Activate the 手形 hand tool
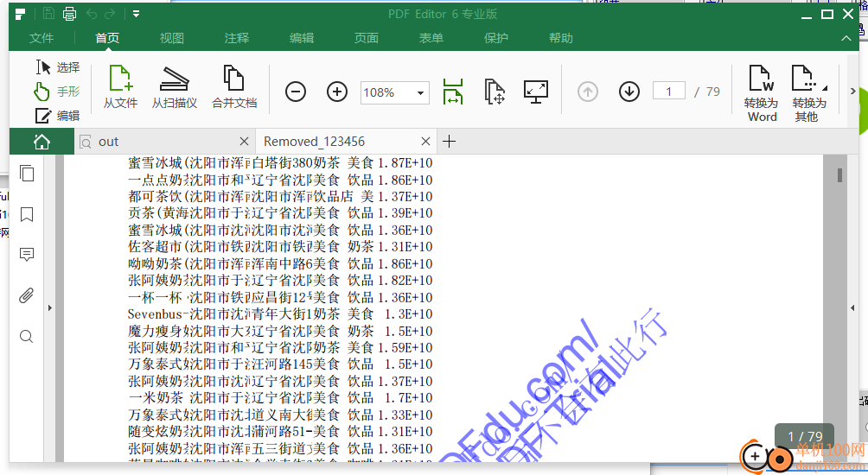The image size is (868, 475). pos(57,92)
